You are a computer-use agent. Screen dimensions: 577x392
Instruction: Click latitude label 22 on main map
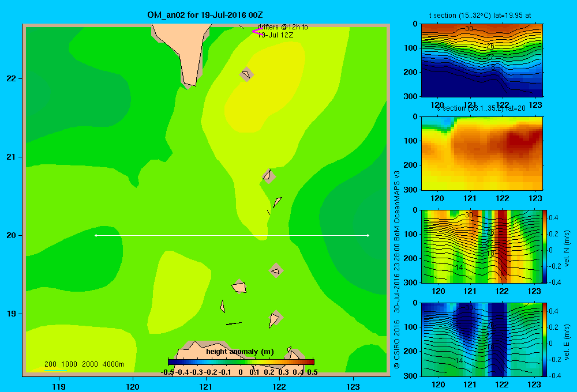pos(12,78)
